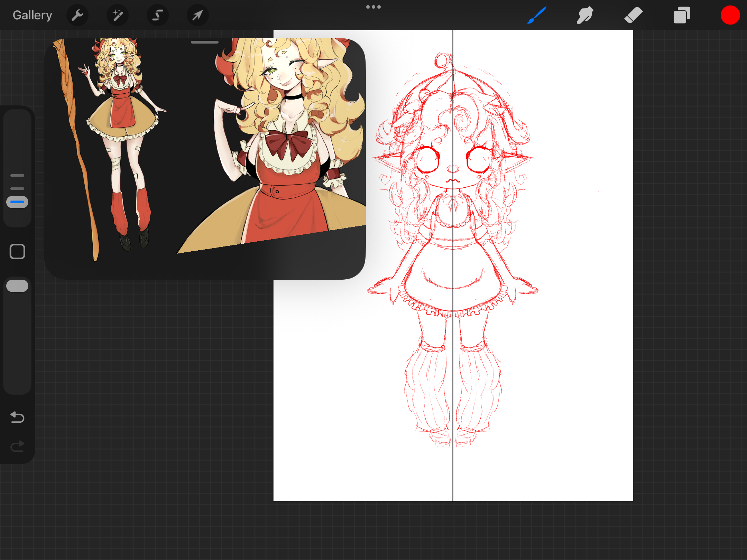The width and height of the screenshot is (747, 560).
Task: Select the Smudge finger tool
Action: tap(585, 15)
